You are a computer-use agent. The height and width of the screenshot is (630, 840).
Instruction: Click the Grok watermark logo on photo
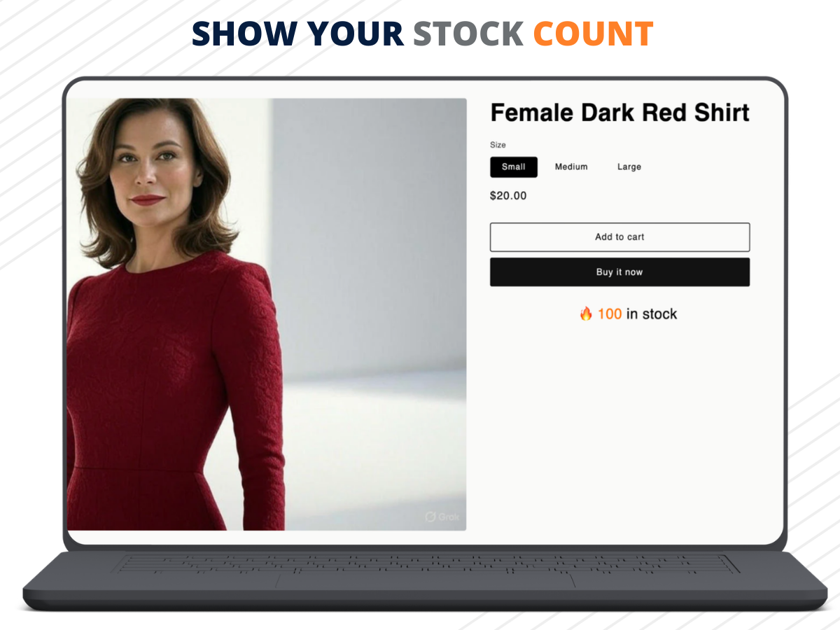(x=442, y=517)
